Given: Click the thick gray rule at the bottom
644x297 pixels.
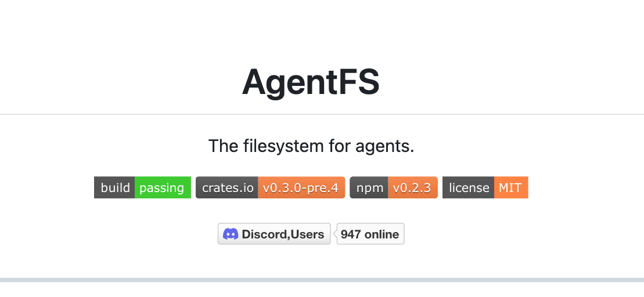Looking at the screenshot, I should tap(322, 280).
